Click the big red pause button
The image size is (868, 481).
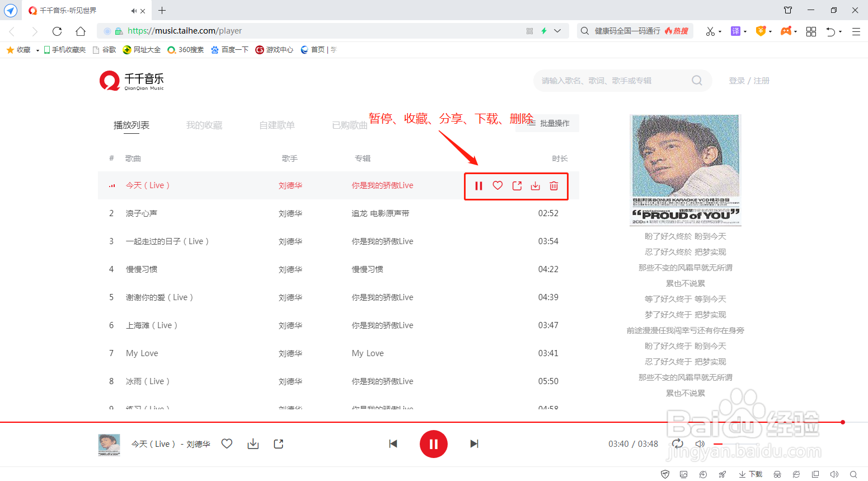point(434,444)
